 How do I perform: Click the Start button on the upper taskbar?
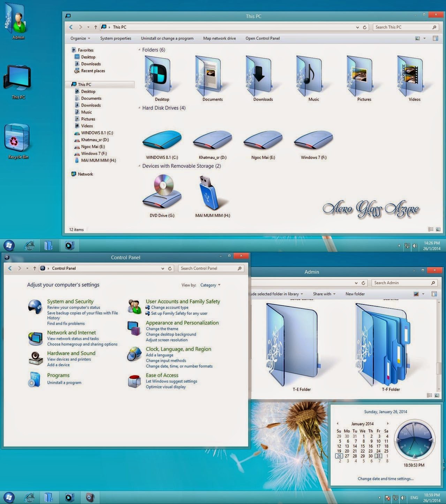pyautogui.click(x=9, y=246)
